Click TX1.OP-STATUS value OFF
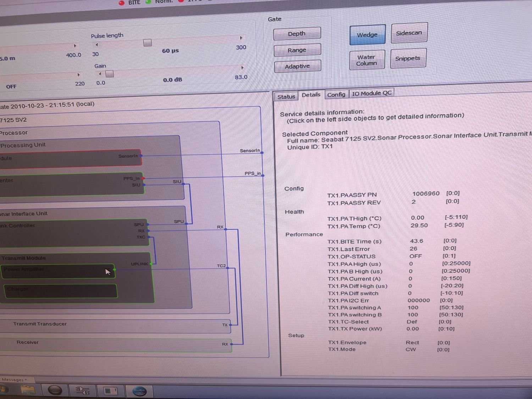Viewport: 532px width, 399px height. tap(416, 256)
